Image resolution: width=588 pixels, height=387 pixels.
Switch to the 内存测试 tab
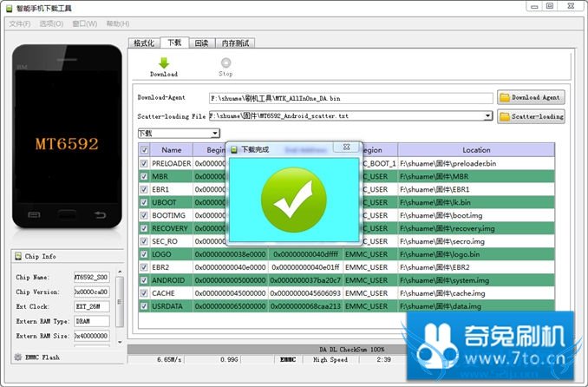coord(235,43)
